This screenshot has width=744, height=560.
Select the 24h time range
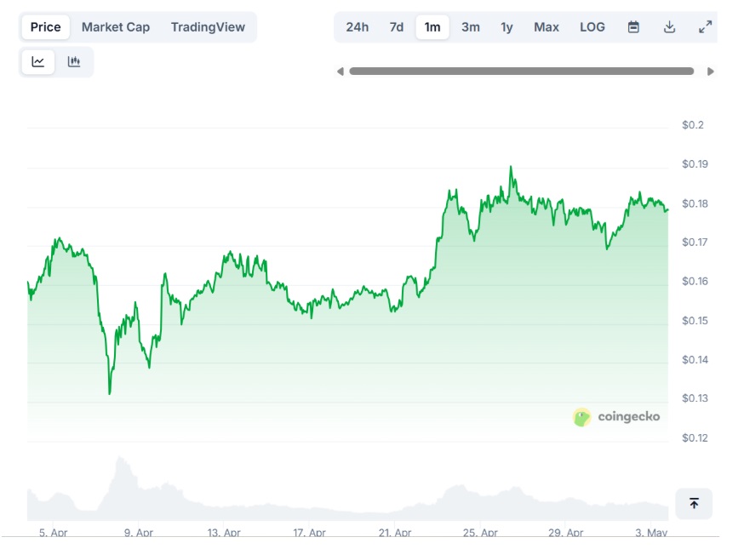358,27
